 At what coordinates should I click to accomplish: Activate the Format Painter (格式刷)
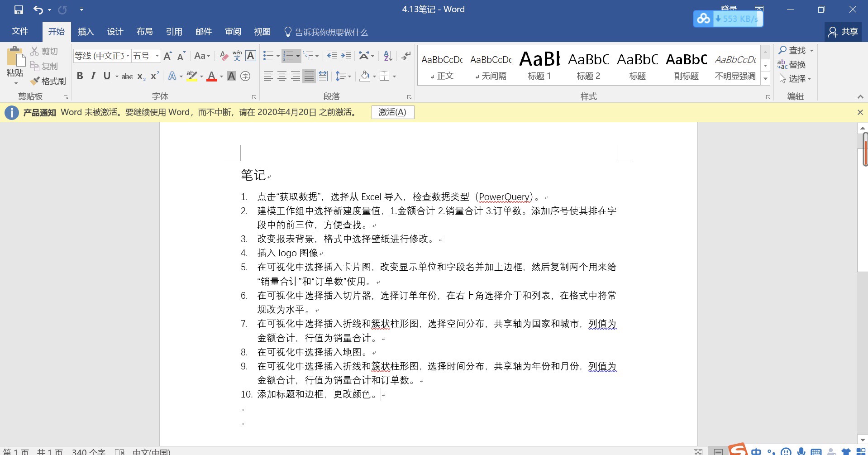(x=48, y=81)
